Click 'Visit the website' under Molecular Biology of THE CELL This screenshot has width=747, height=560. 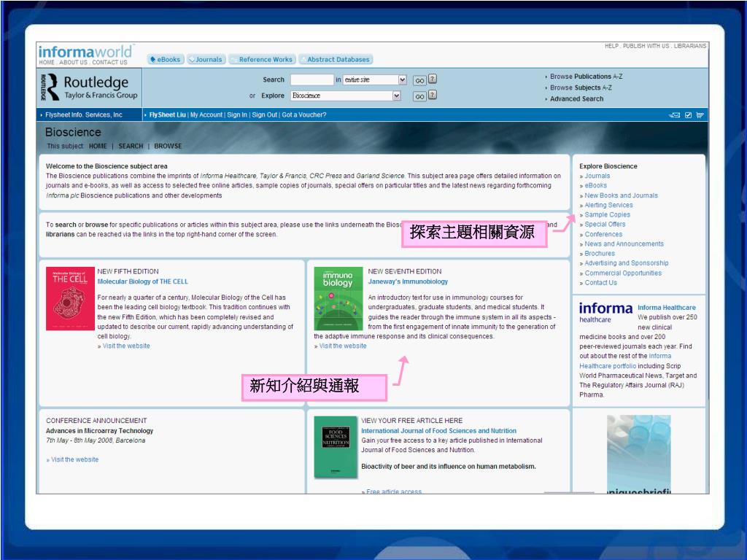[126, 346]
